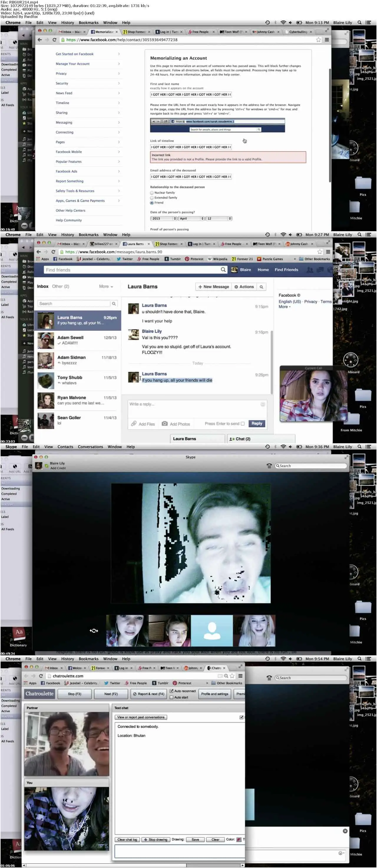This screenshot has height=868, width=377.
Task: Click the Find Friends link in the Facebook bar
Action: click(286, 270)
